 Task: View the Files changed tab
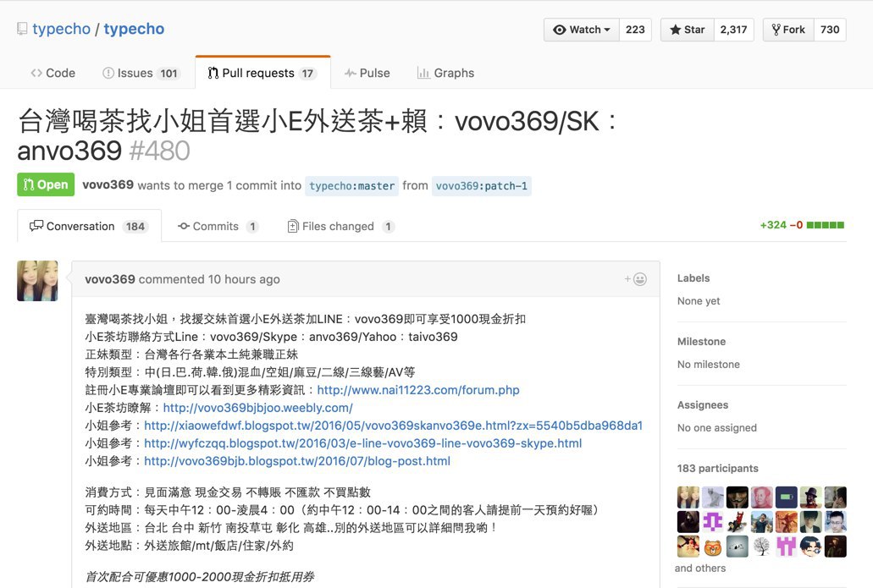[340, 226]
